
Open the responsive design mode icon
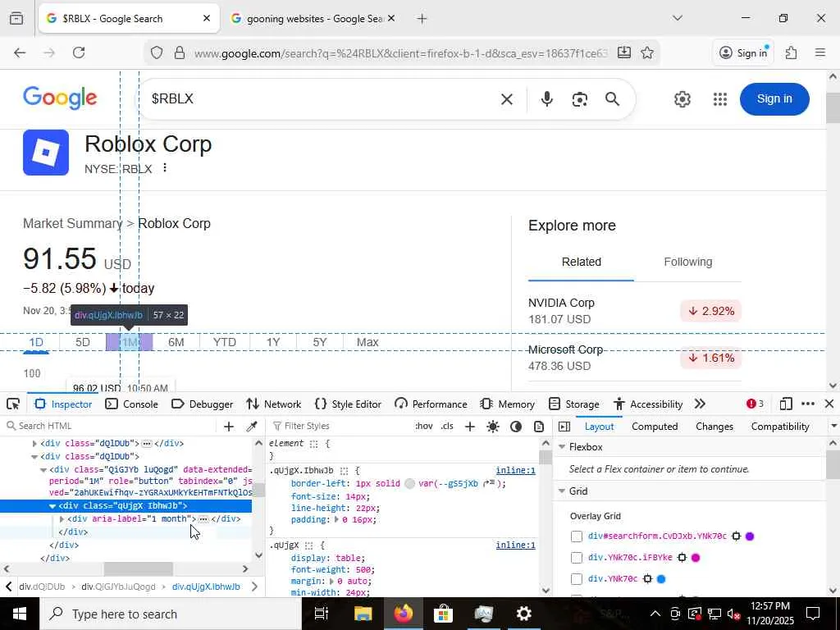pyautogui.click(x=786, y=404)
